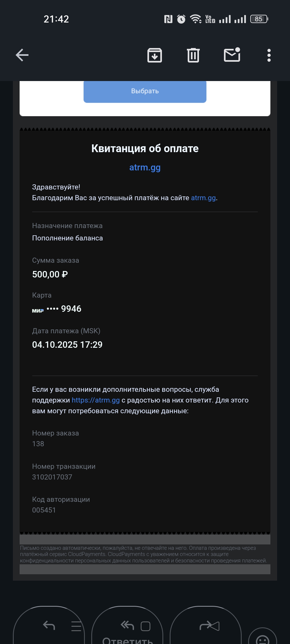
Task: Follow the atrm.gg link in the greeting sentence
Action: (203, 198)
